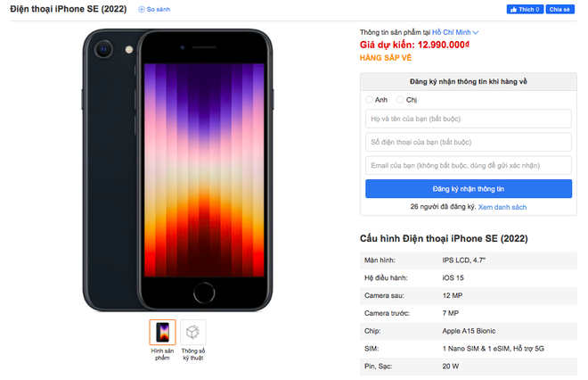Click the Facebook Chia sẻ share button
Viewport: 588px width, 380px height.
click(x=559, y=9)
